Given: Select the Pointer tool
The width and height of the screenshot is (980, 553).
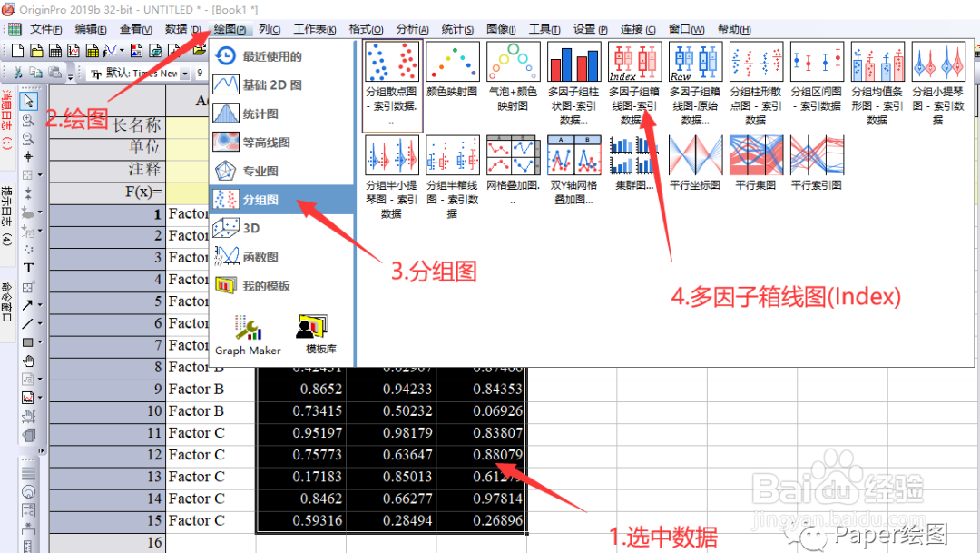Looking at the screenshot, I should tap(28, 101).
